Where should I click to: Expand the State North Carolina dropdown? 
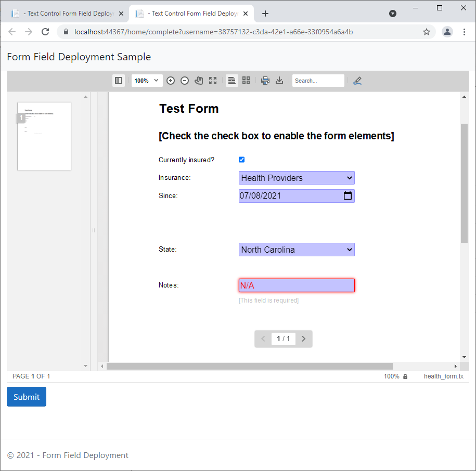pyautogui.click(x=297, y=250)
